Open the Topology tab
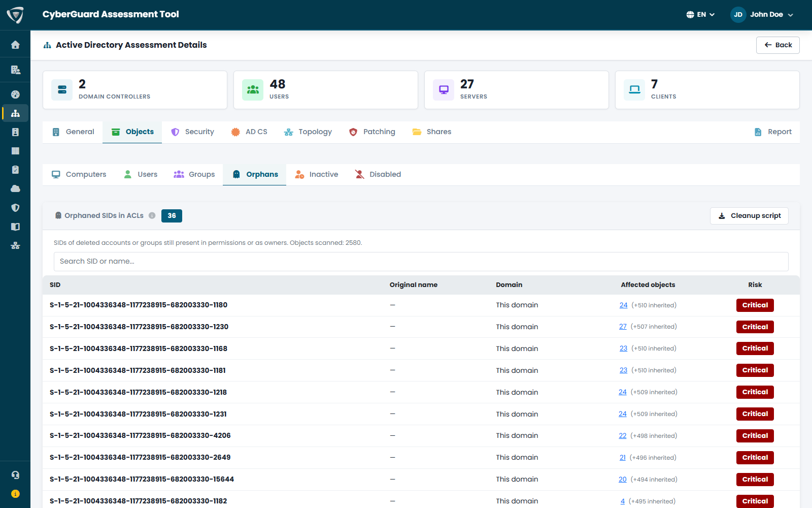The height and width of the screenshot is (508, 812). (308, 132)
